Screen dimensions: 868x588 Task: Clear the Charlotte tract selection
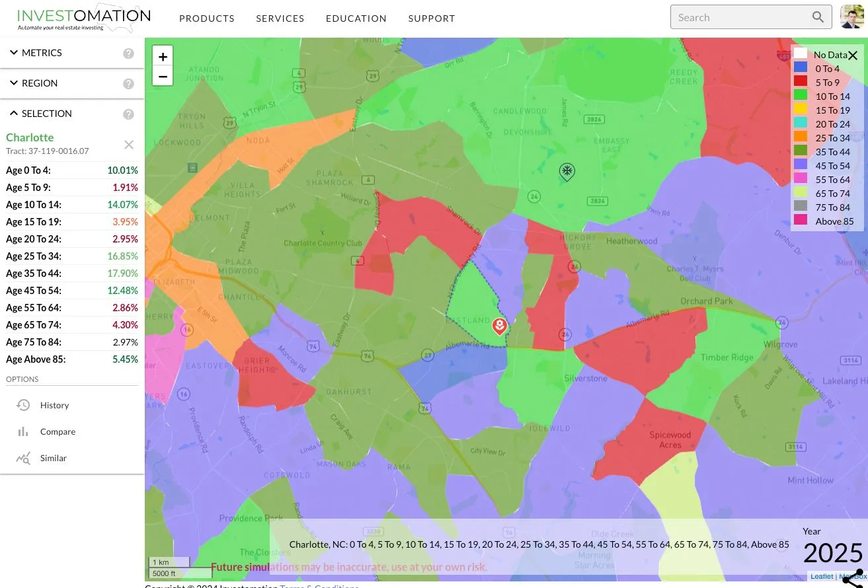[x=129, y=145]
